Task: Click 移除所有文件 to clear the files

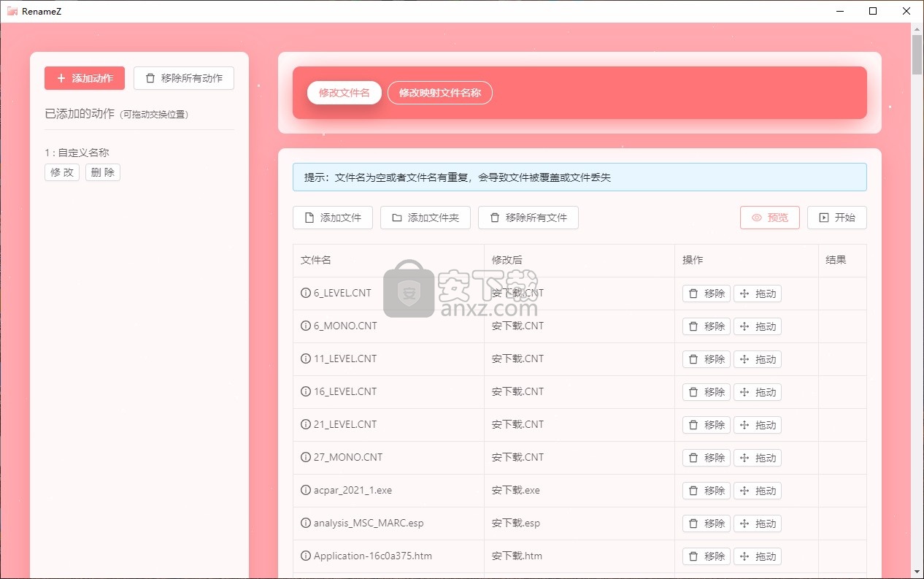Action: tap(528, 218)
